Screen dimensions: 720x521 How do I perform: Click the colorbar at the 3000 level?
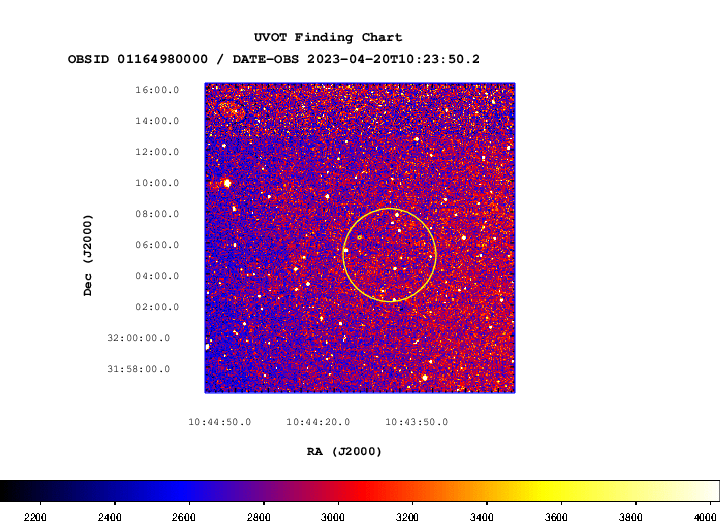[338, 491]
